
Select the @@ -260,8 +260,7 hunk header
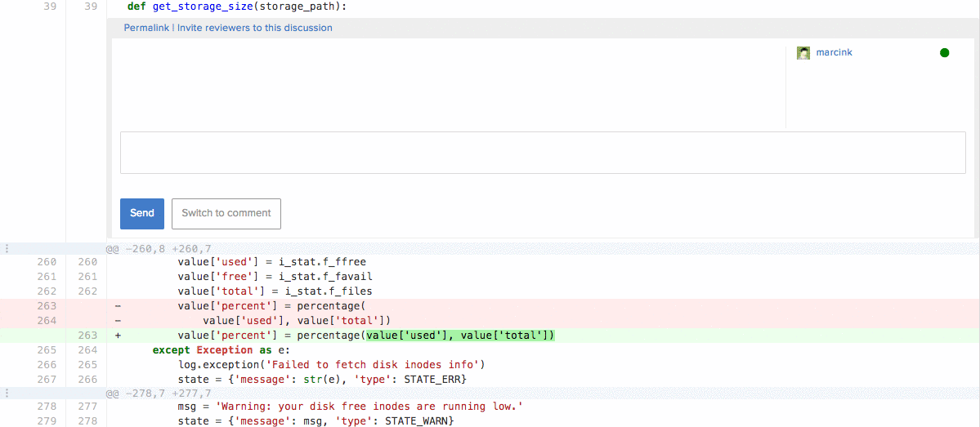[158, 248]
